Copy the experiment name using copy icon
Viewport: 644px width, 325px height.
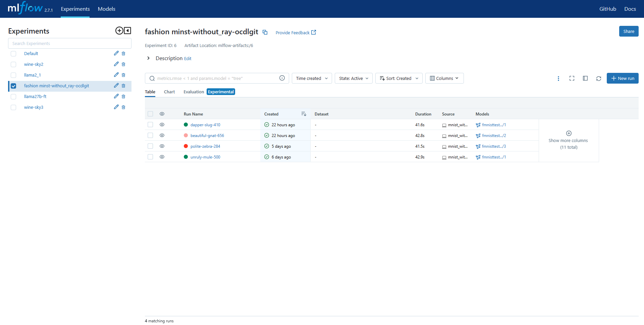point(265,32)
